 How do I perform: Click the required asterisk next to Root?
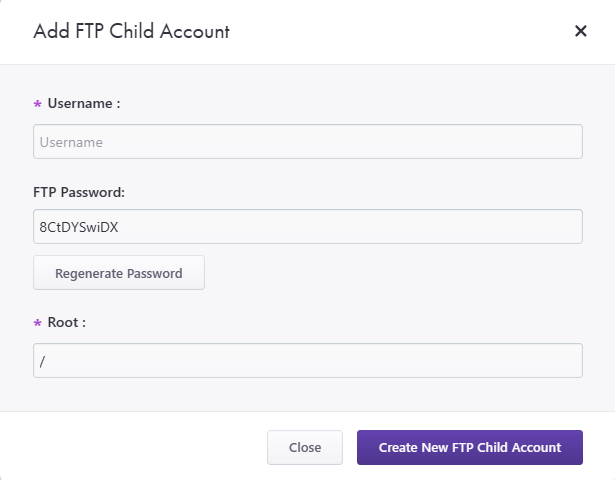[x=38, y=325]
